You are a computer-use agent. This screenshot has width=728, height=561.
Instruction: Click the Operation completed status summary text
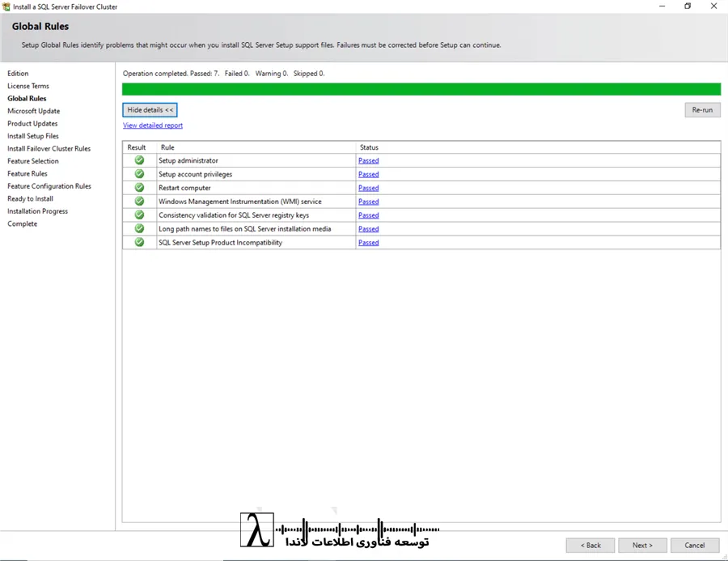click(223, 74)
